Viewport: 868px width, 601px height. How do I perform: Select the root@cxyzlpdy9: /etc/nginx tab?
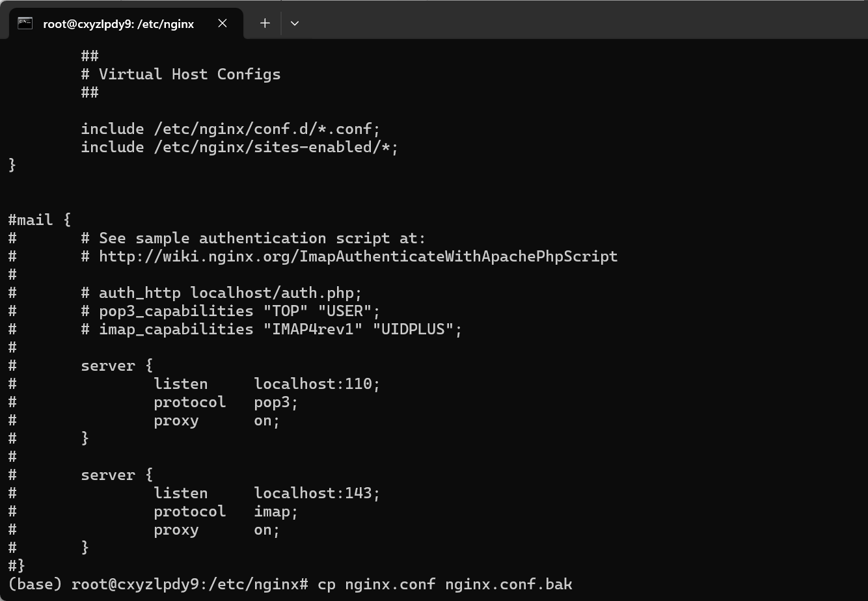click(x=118, y=23)
